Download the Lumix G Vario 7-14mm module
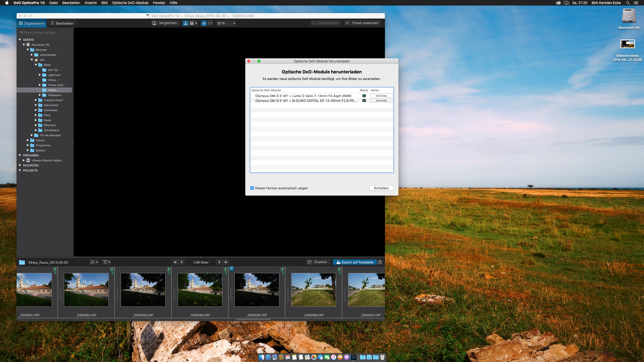The width and height of the screenshot is (644, 362). click(381, 96)
